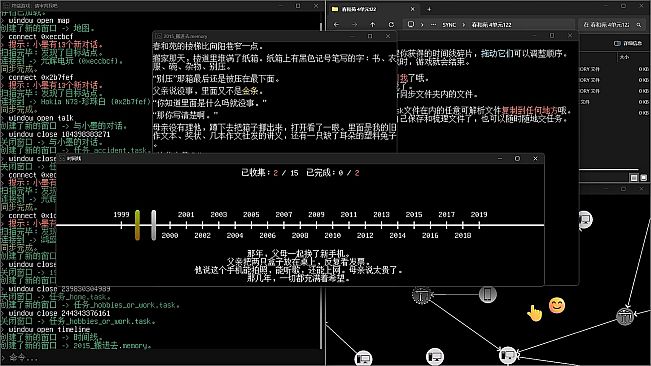Click the magnifier search icon in explorer
Viewport: 651px width, 366px height.
click(x=639, y=24)
